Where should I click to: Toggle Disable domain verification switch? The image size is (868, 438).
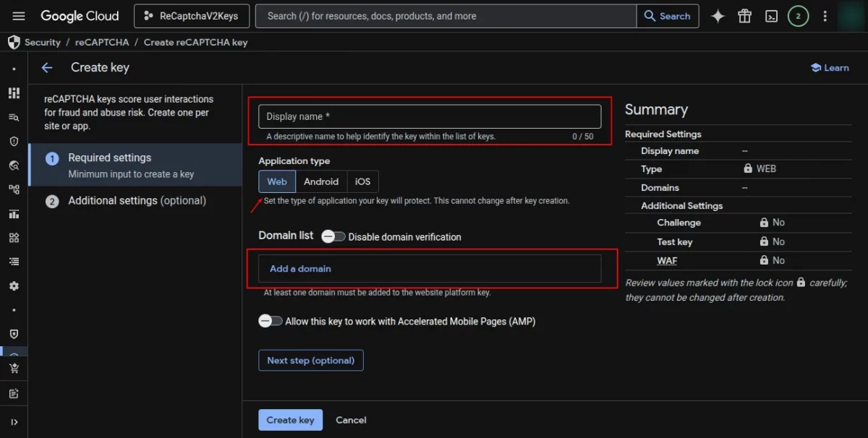point(333,236)
